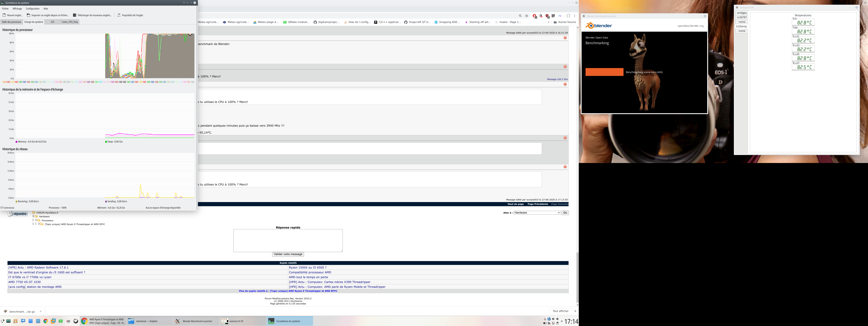Expand the hidden bookmarks chevron
This screenshot has height=326, width=868.
pyautogui.click(x=549, y=22)
